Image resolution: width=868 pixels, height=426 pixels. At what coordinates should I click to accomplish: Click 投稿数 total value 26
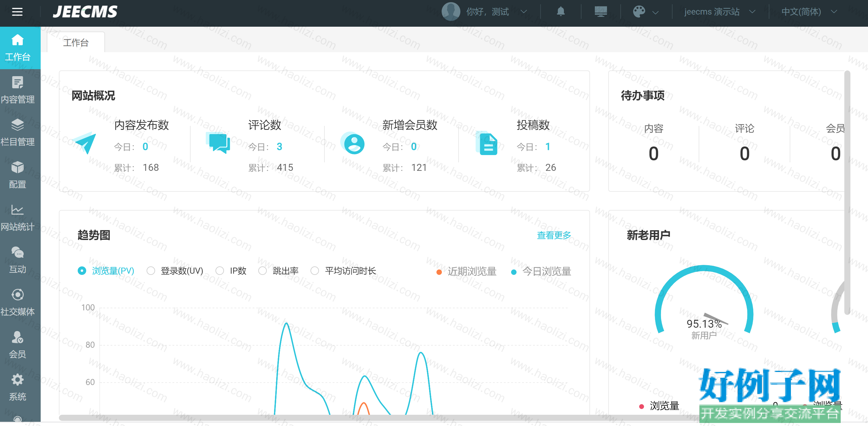(550, 167)
